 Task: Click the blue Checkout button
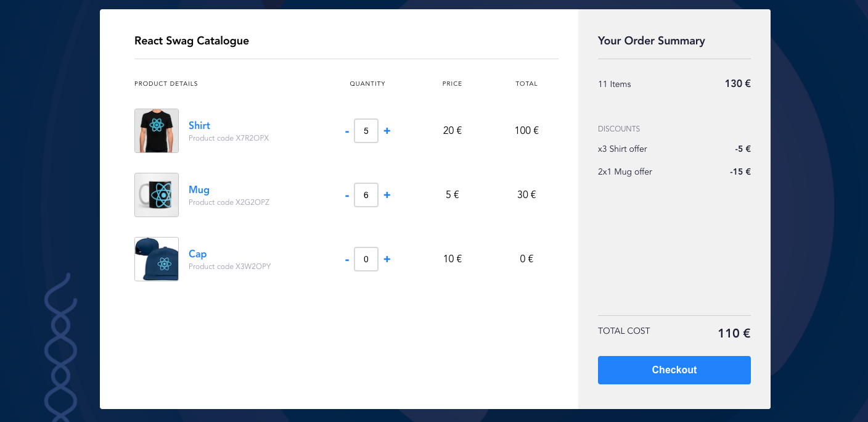pos(674,370)
